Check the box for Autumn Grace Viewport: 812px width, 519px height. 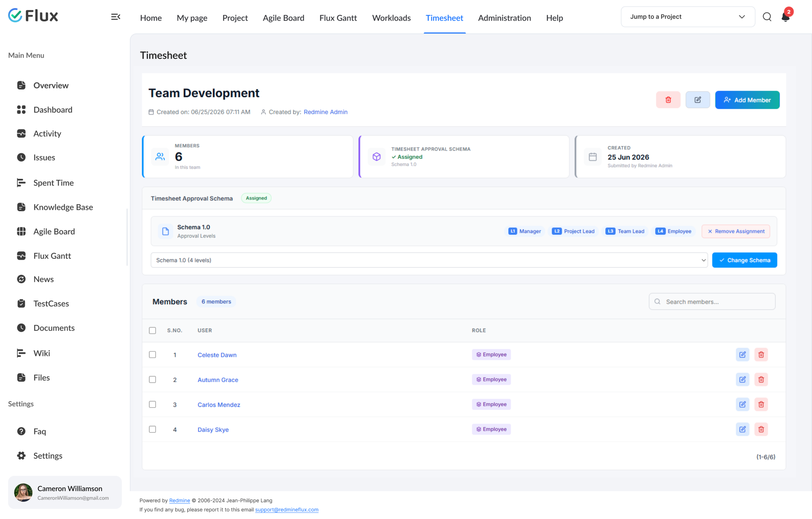(x=153, y=380)
